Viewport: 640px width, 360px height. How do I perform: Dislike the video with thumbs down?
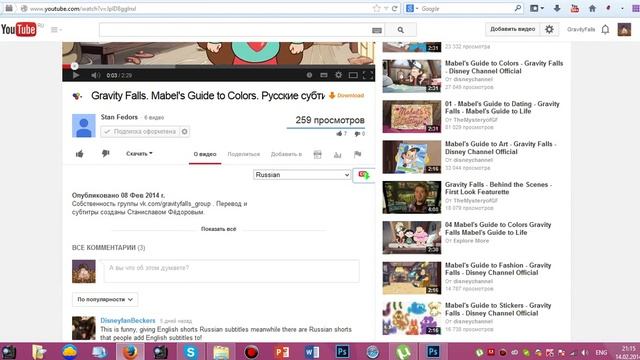tap(105, 153)
